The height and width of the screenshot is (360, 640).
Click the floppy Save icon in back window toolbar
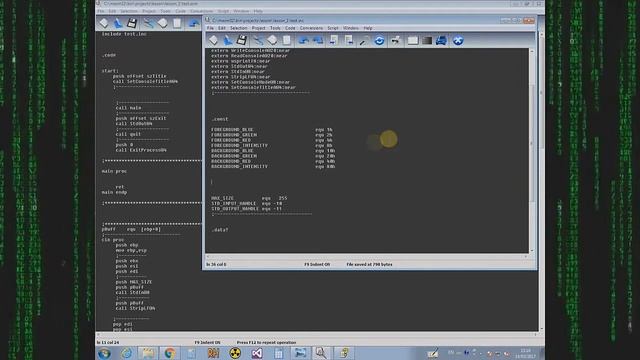(x=132, y=23)
